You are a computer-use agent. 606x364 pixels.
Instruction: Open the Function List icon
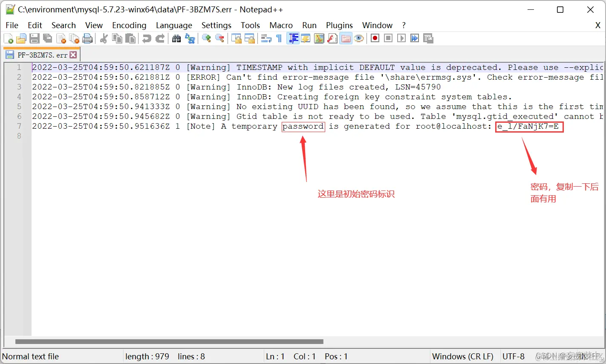332,39
